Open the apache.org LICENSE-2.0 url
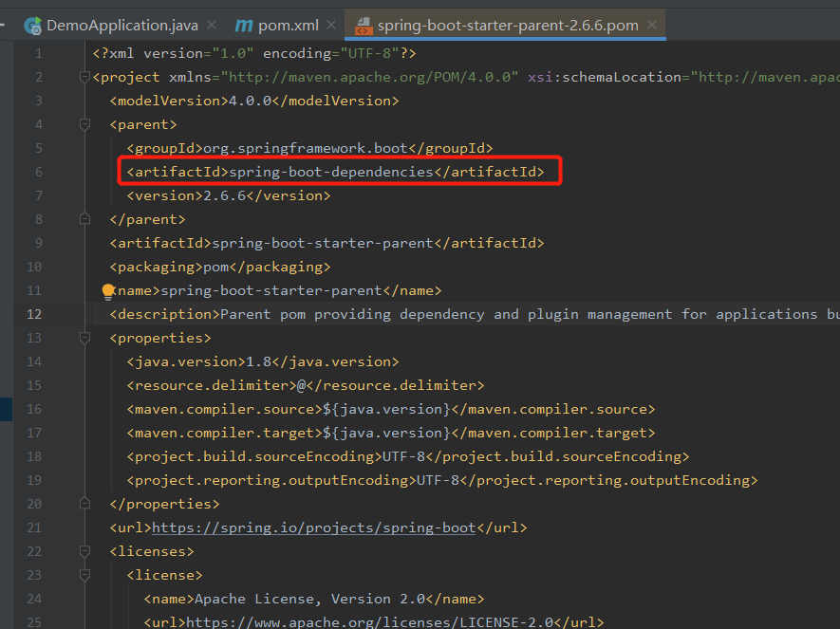This screenshot has width=840, height=629. (x=369, y=622)
